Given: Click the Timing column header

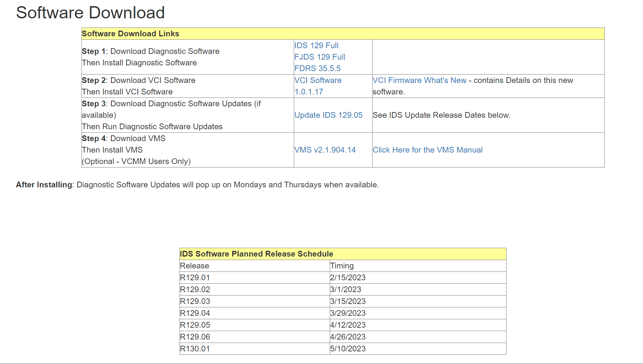Looking at the screenshot, I should [342, 266].
